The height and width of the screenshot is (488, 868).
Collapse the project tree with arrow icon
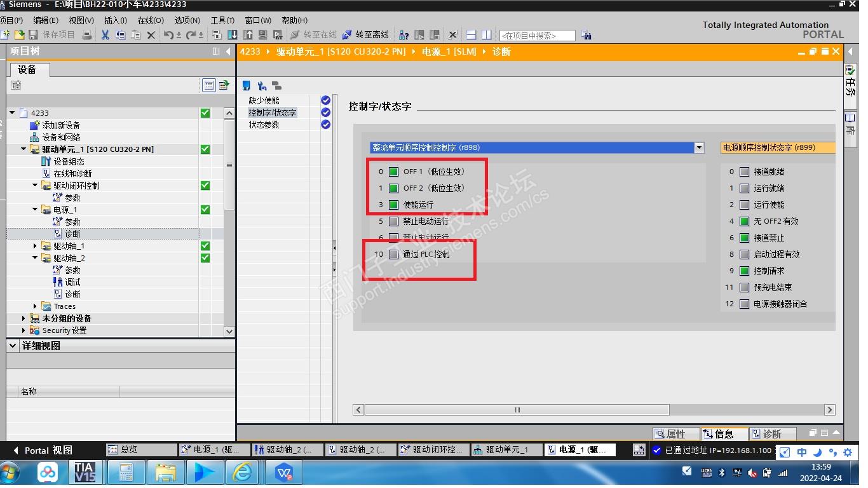click(228, 51)
